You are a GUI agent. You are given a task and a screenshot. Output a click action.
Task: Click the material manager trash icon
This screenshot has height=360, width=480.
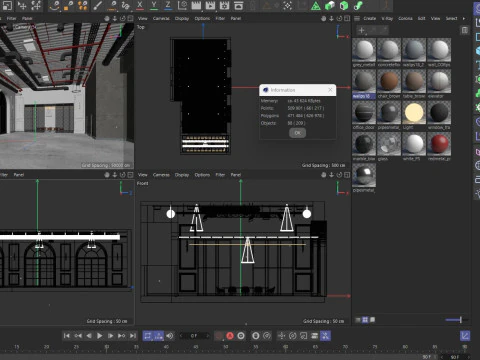[465, 30]
